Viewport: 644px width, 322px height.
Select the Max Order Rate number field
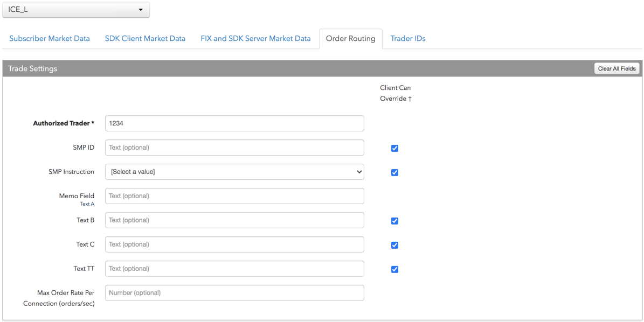[234, 293]
